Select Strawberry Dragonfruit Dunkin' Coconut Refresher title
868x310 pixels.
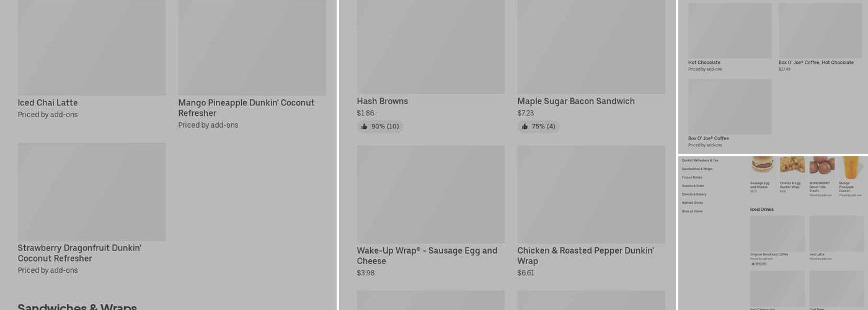[x=79, y=253]
